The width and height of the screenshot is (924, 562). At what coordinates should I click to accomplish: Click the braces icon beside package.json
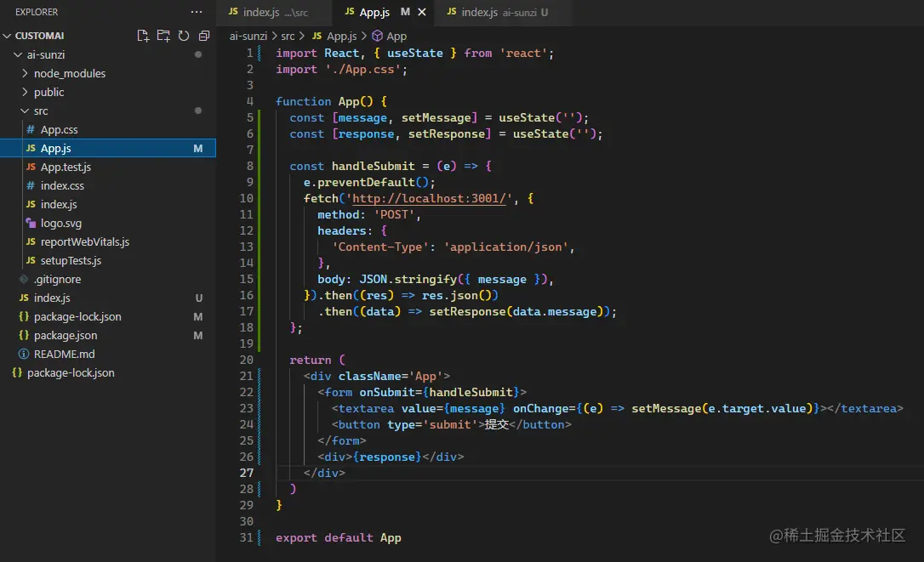pos(24,335)
